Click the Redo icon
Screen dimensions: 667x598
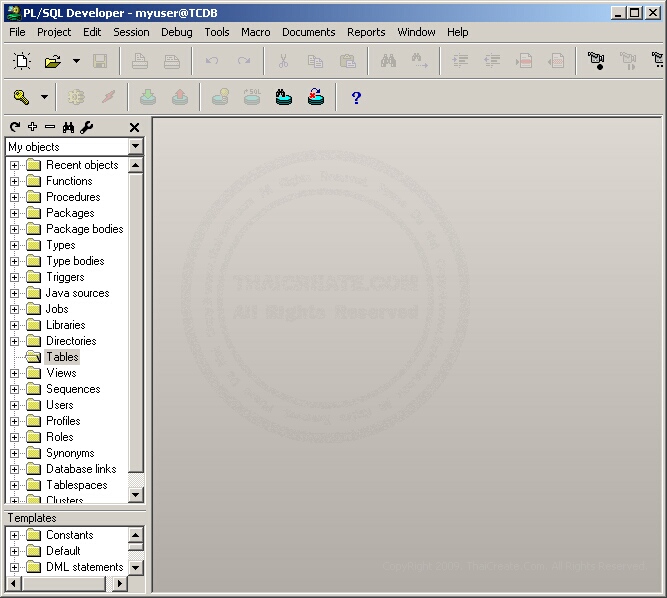[x=244, y=61]
